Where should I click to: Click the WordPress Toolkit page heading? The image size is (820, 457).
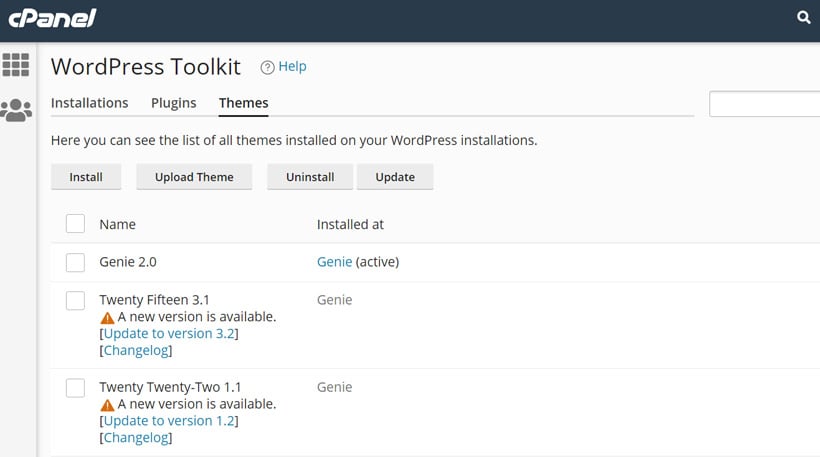146,67
